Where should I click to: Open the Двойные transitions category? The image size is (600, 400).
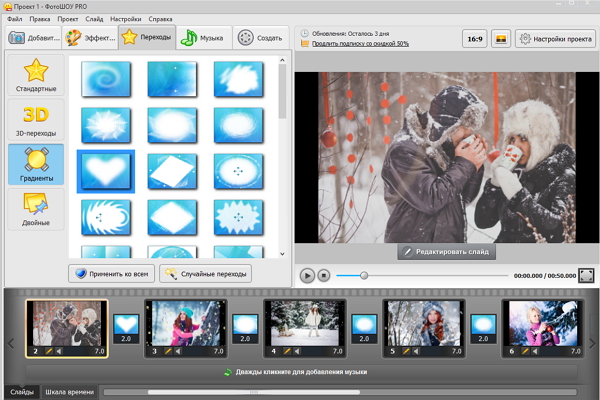tap(36, 209)
